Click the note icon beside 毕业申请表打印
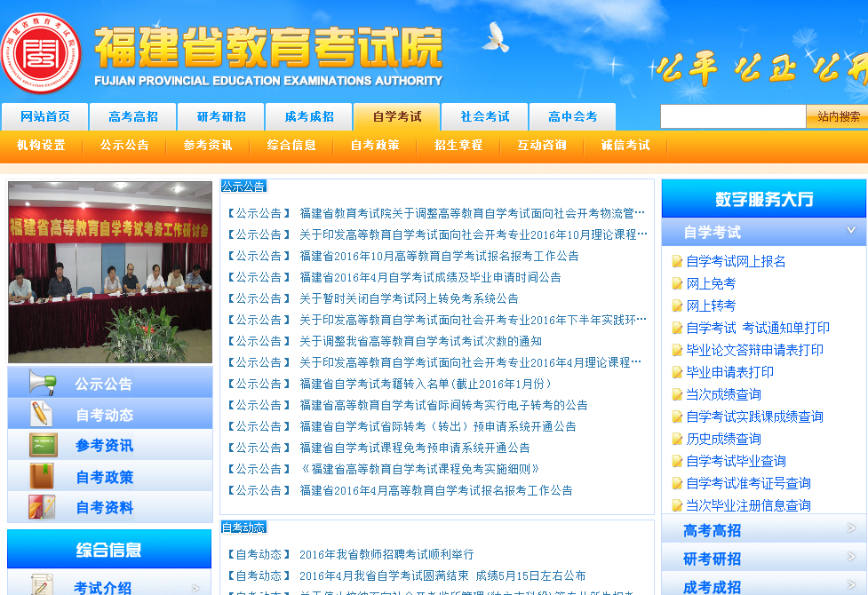The width and height of the screenshot is (868, 595). (x=676, y=372)
